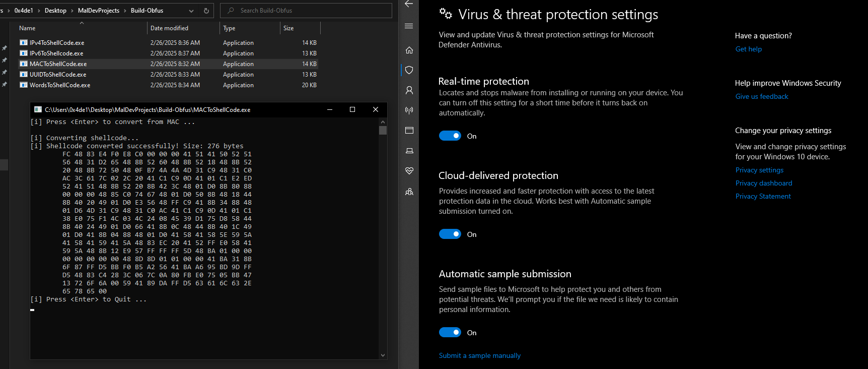The width and height of the screenshot is (868, 369).
Task: Select MACToShellCode.exe file row
Action: coord(168,64)
